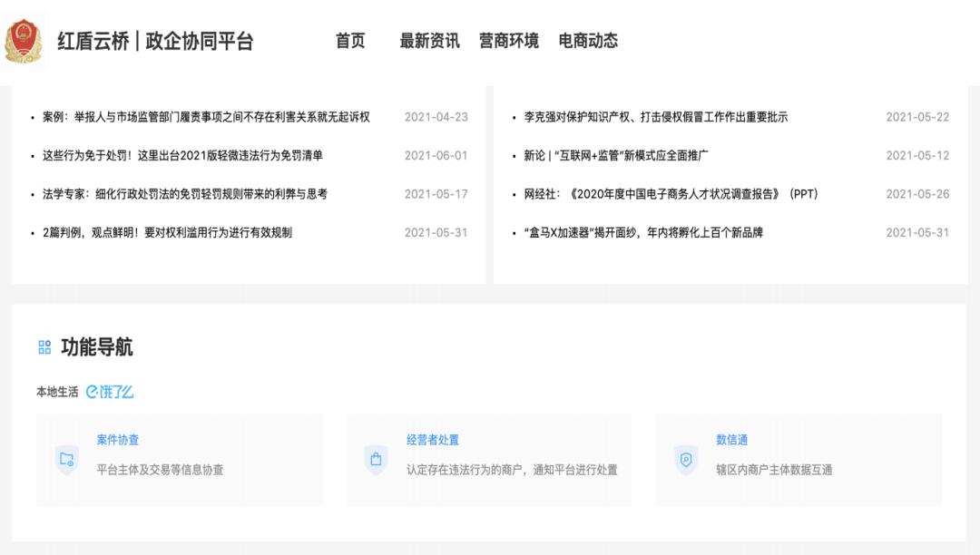Open the 2篇判例 rights abuse article
Image resolution: width=980 pixels, height=555 pixels.
167,232
